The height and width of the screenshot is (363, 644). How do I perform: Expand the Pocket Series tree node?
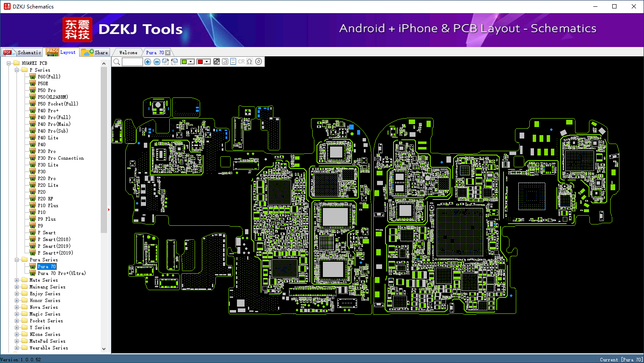coord(17,321)
